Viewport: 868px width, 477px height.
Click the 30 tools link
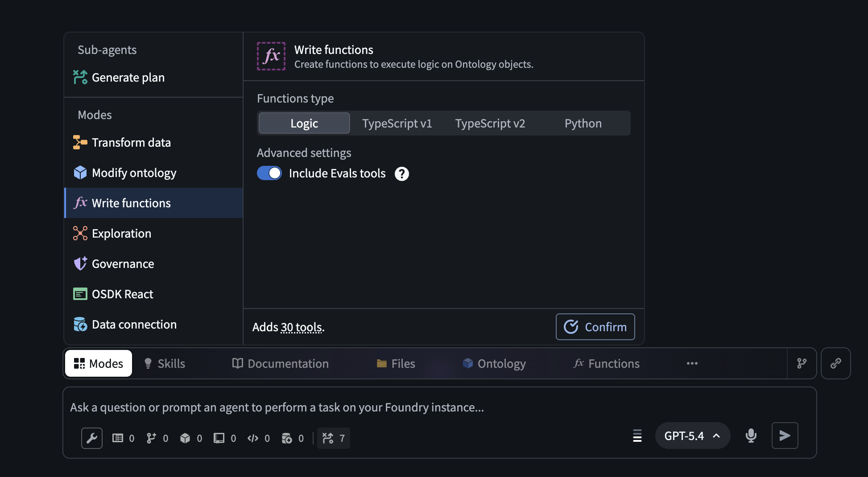pos(302,327)
